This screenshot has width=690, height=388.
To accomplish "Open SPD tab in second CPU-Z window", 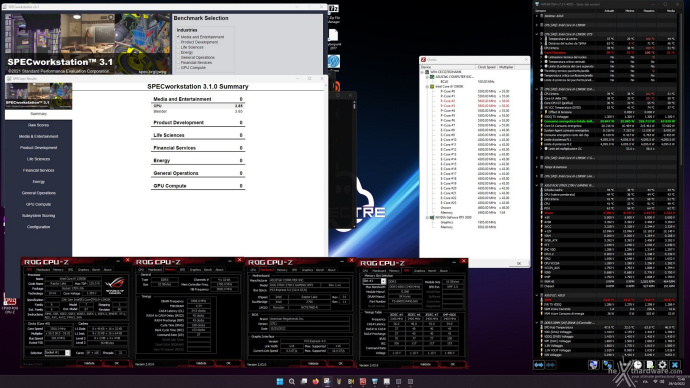I will pyautogui.click(x=182, y=270).
